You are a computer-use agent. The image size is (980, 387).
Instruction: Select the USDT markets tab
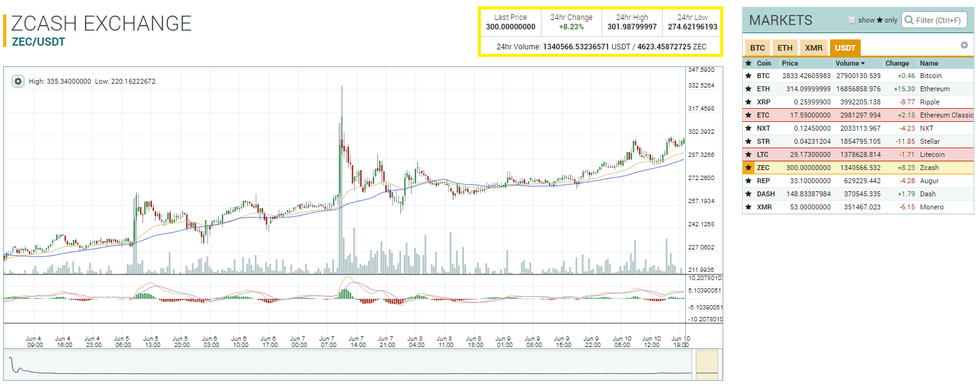coord(845,48)
